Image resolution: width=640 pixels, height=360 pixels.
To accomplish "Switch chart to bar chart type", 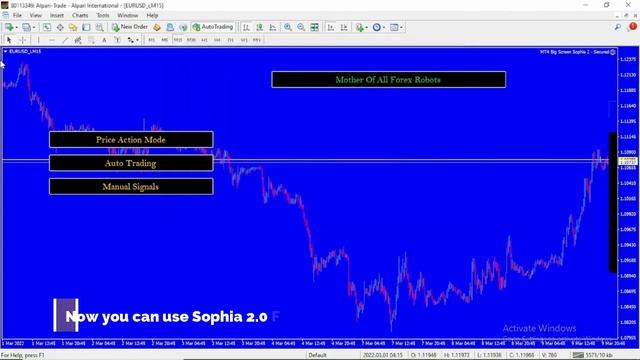I will click(x=246, y=27).
